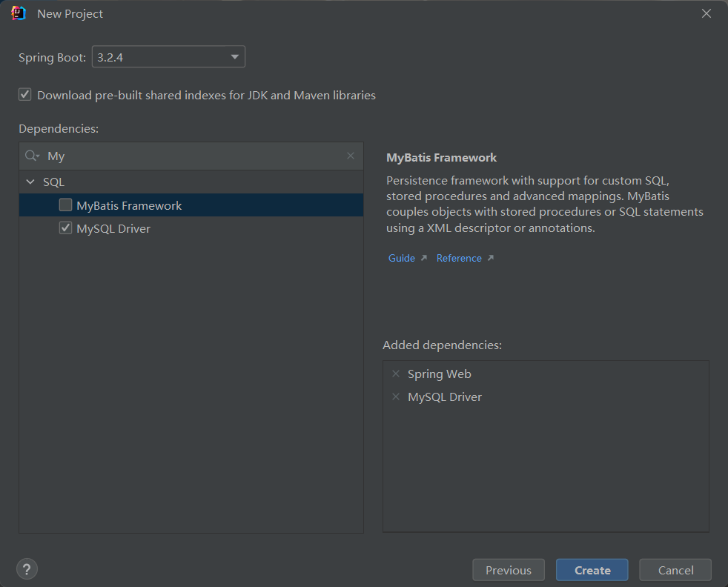Clear the dependency search text

click(x=351, y=156)
